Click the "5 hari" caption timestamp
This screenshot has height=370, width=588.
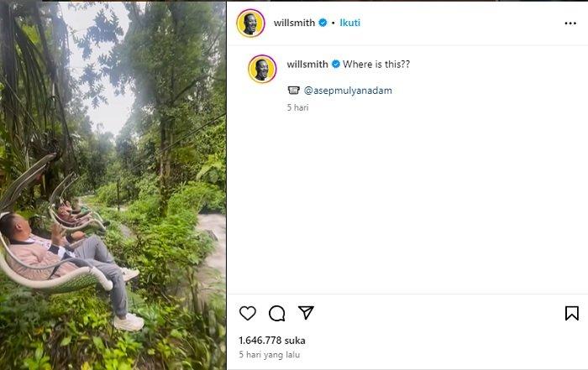pos(297,107)
